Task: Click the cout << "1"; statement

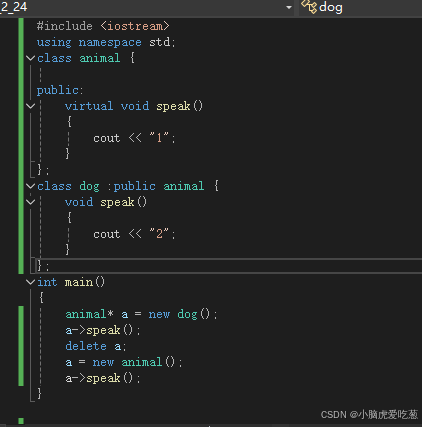Action: (x=134, y=138)
